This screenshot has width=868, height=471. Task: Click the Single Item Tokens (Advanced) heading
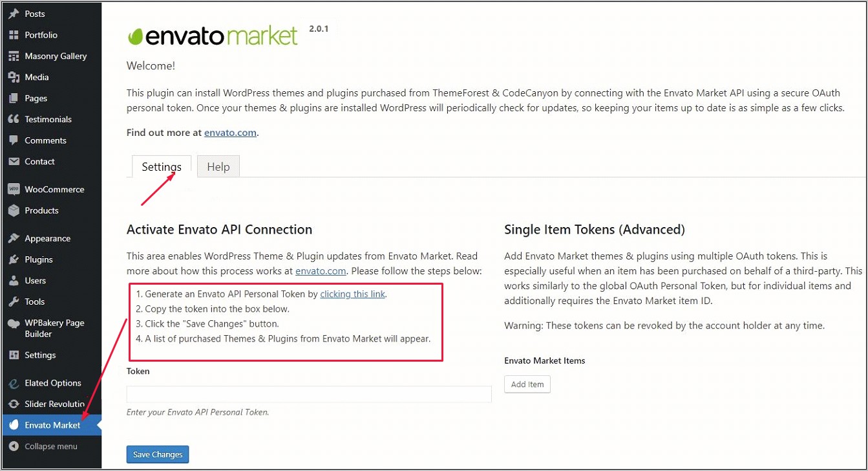click(595, 230)
